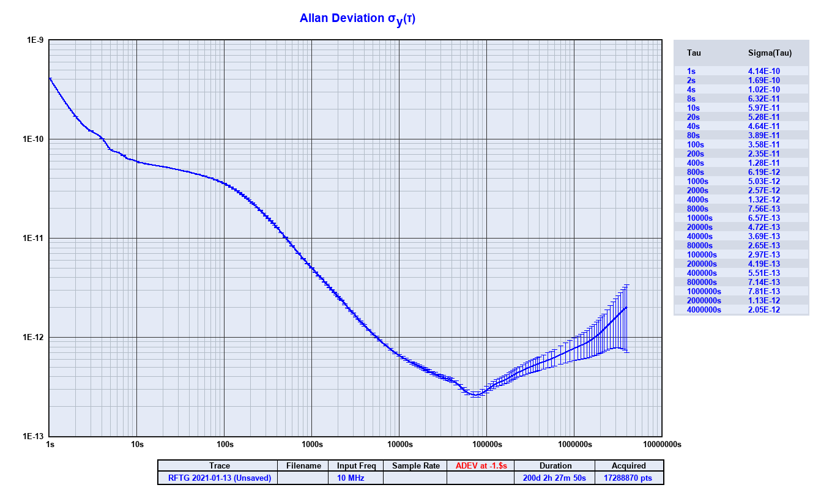Select sigma value 4.72E-13

(x=764, y=228)
